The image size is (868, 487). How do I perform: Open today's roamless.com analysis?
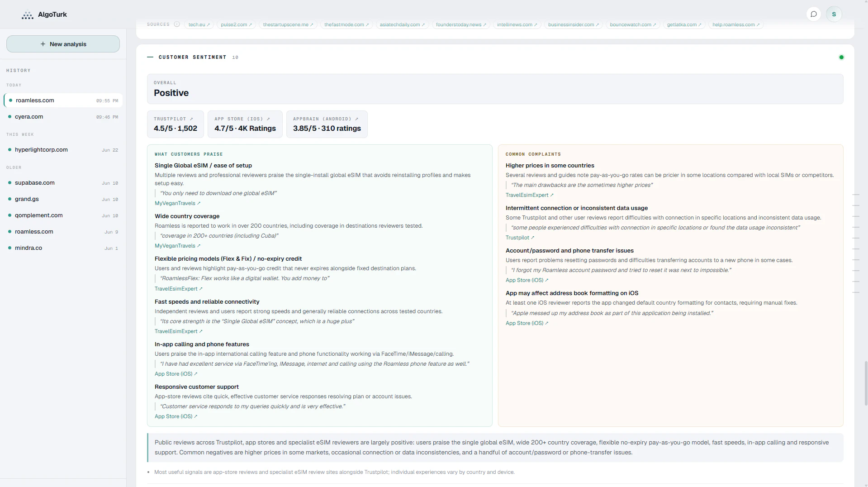(x=63, y=100)
